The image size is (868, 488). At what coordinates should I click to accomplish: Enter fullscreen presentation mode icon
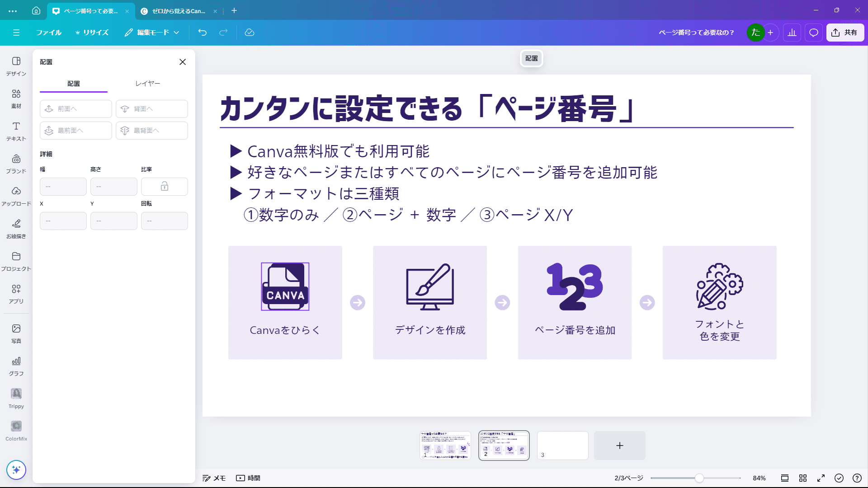coord(821,478)
